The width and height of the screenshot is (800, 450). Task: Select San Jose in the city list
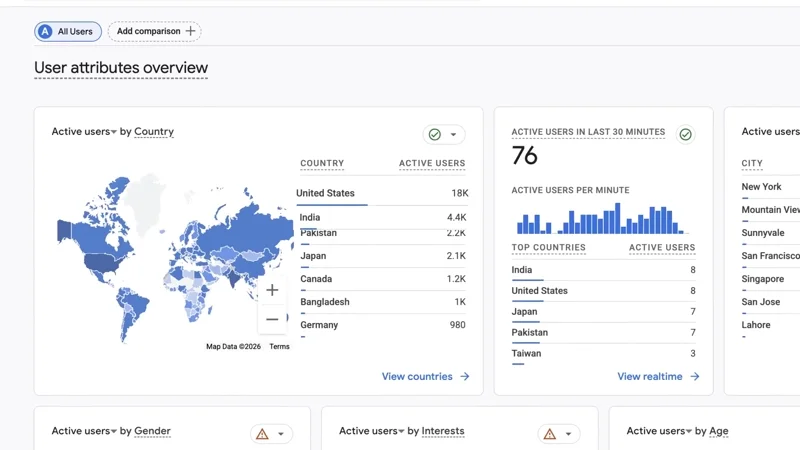[761, 302]
